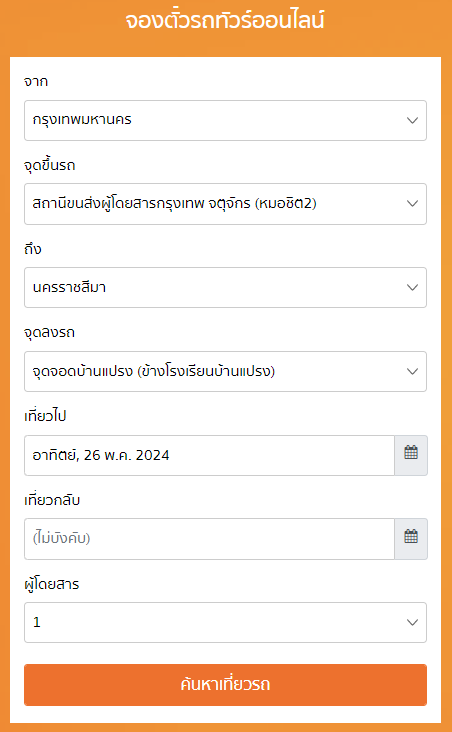Expand the หมอชิต2 boarding point dropdown
The width and height of the screenshot is (452, 732).
coord(226,204)
